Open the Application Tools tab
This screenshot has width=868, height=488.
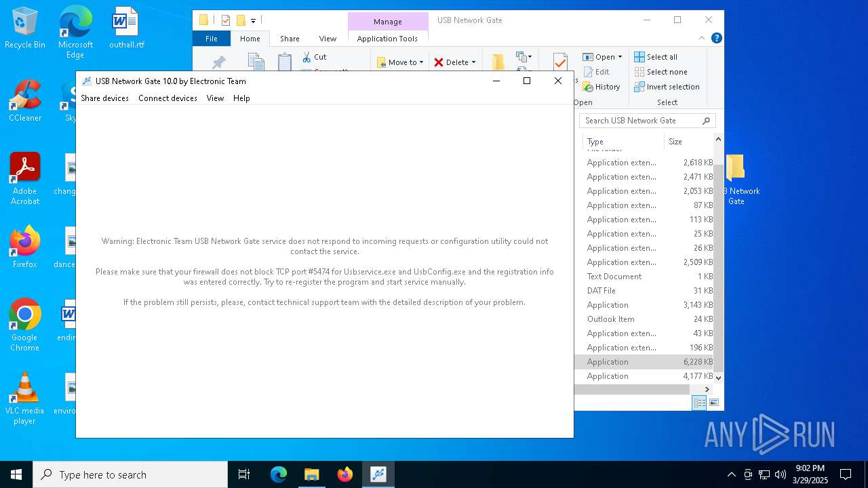[387, 39]
